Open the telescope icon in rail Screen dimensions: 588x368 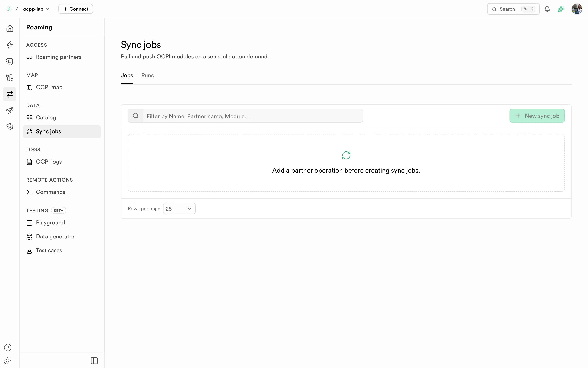pyautogui.click(x=10, y=110)
